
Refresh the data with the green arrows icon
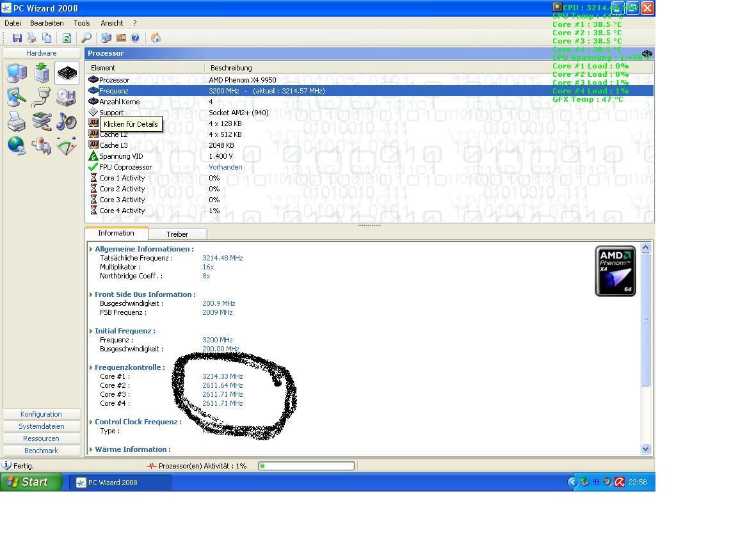click(x=67, y=38)
